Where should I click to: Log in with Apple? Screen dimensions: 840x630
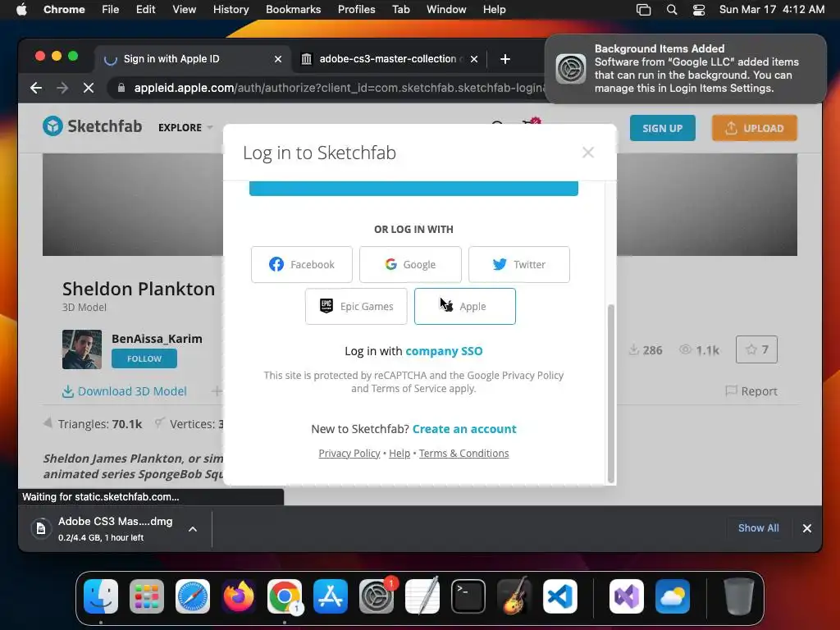tap(465, 307)
